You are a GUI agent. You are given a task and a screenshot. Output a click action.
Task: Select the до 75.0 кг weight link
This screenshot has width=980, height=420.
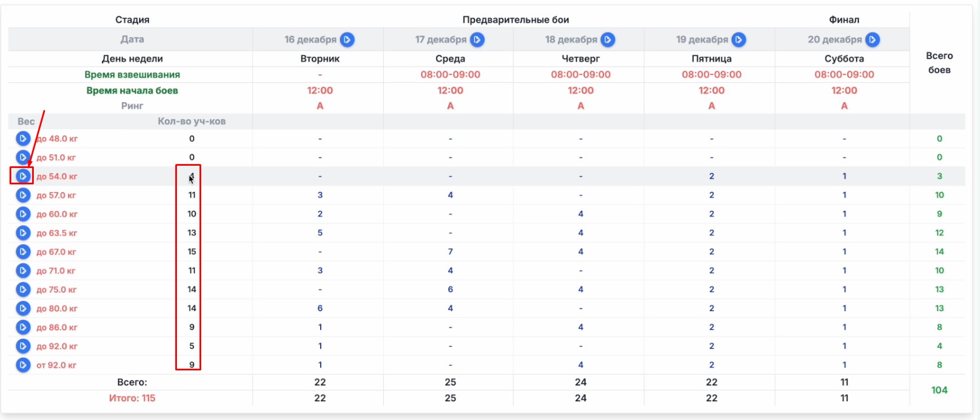coord(56,290)
